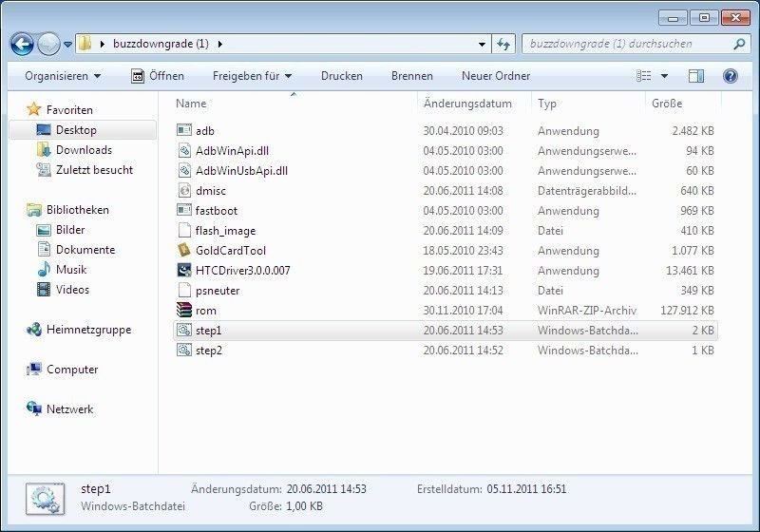Click 'WinRAR-ZIP-Archiv' type cell
Image resolution: width=760 pixels, height=532 pixels.
587,310
